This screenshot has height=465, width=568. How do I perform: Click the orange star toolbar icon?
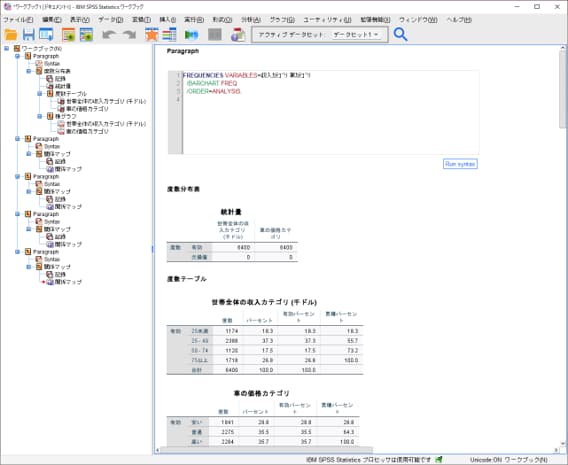click(x=151, y=35)
